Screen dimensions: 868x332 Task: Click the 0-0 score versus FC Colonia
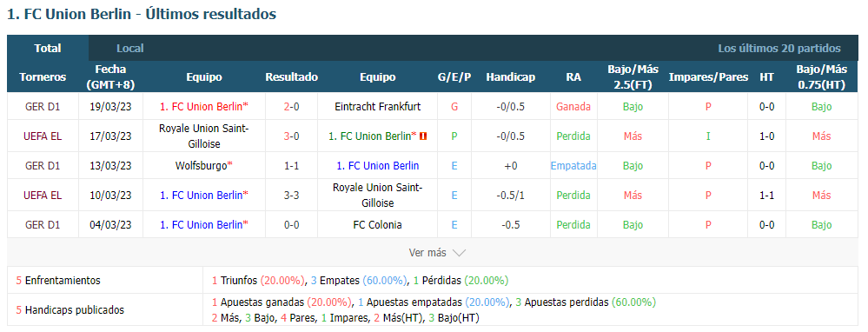click(291, 224)
